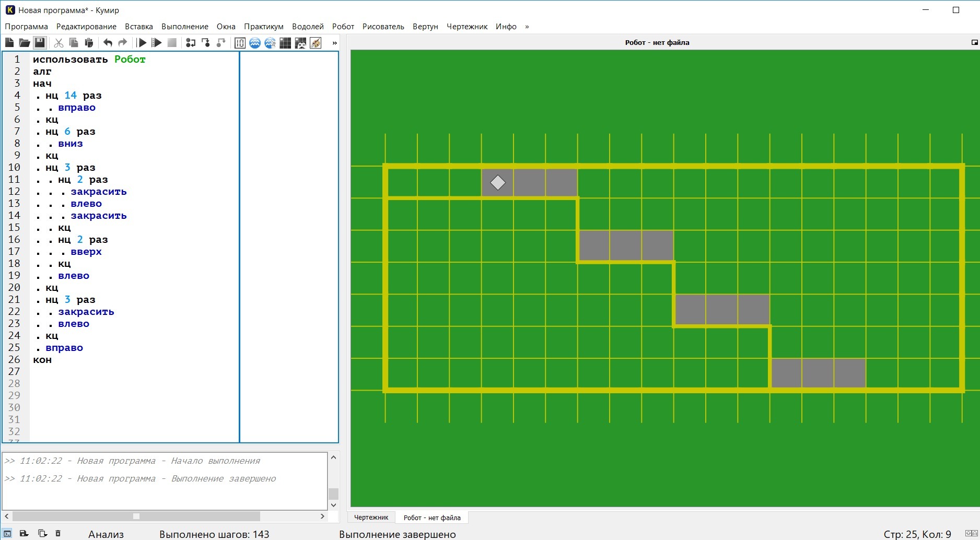980x540 pixels.
Task: Show variables window icon
Action: [x=240, y=43]
